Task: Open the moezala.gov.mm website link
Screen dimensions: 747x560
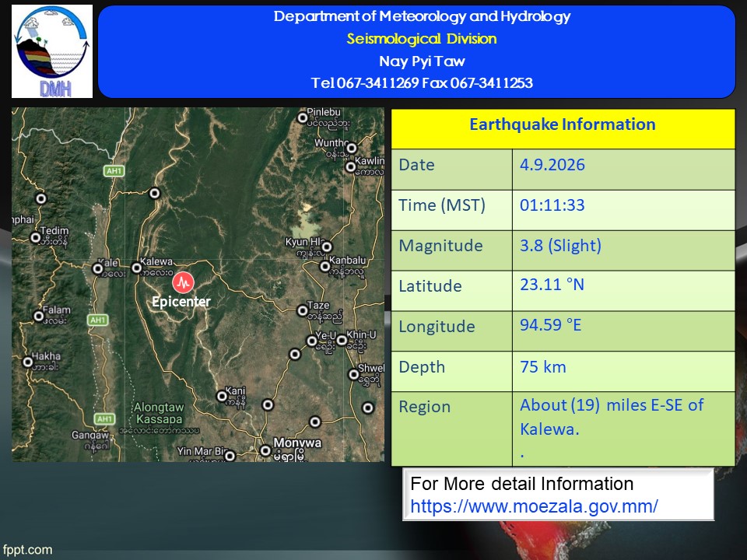Action: (x=534, y=506)
